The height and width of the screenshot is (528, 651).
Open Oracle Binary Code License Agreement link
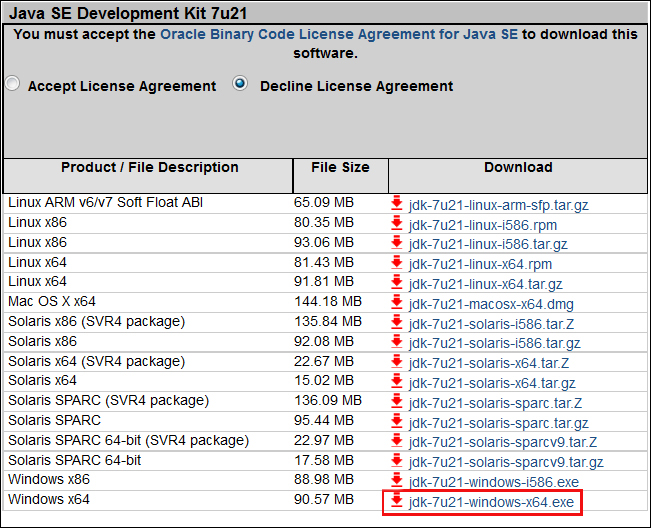pos(338,34)
